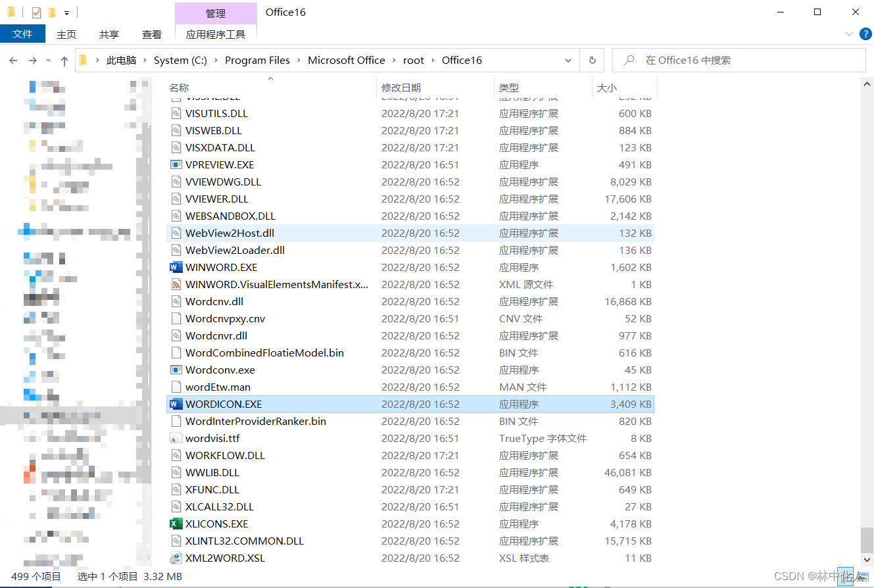
Task: Click the VISUTILS.DLL file icon
Action: (176, 113)
